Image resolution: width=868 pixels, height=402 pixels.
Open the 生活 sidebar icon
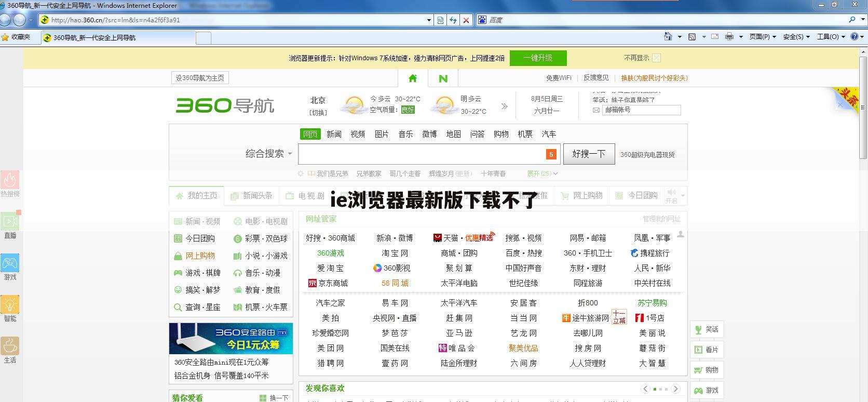[x=10, y=350]
